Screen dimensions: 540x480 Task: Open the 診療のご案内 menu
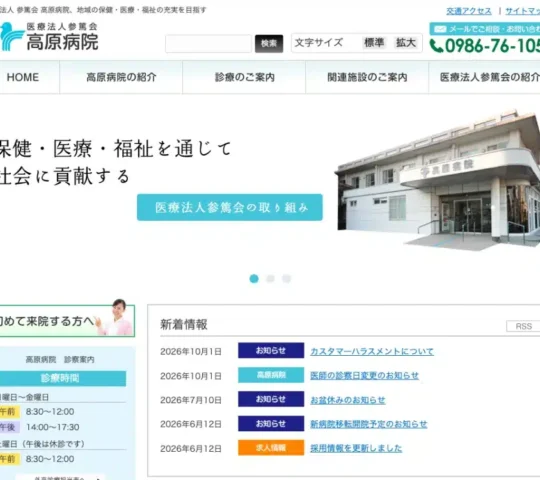245,77
